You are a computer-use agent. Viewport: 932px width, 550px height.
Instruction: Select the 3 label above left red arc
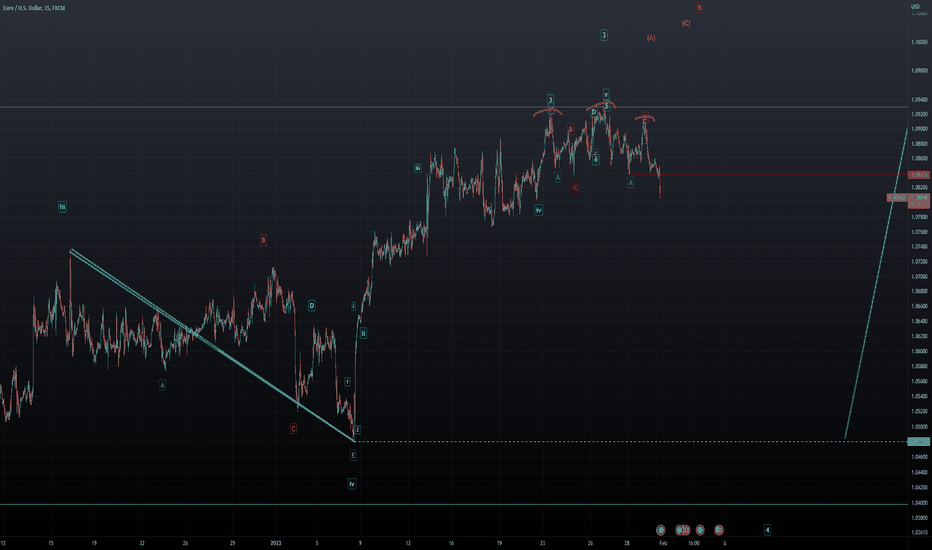tap(550, 99)
